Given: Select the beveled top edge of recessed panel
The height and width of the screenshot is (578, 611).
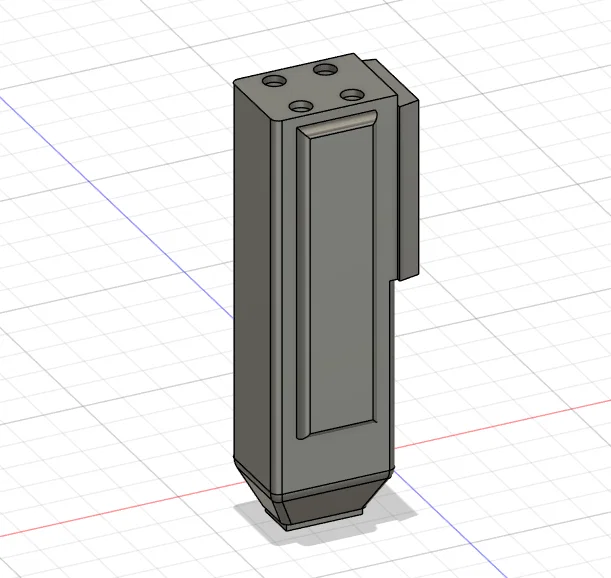Looking at the screenshot, I should coord(337,124).
